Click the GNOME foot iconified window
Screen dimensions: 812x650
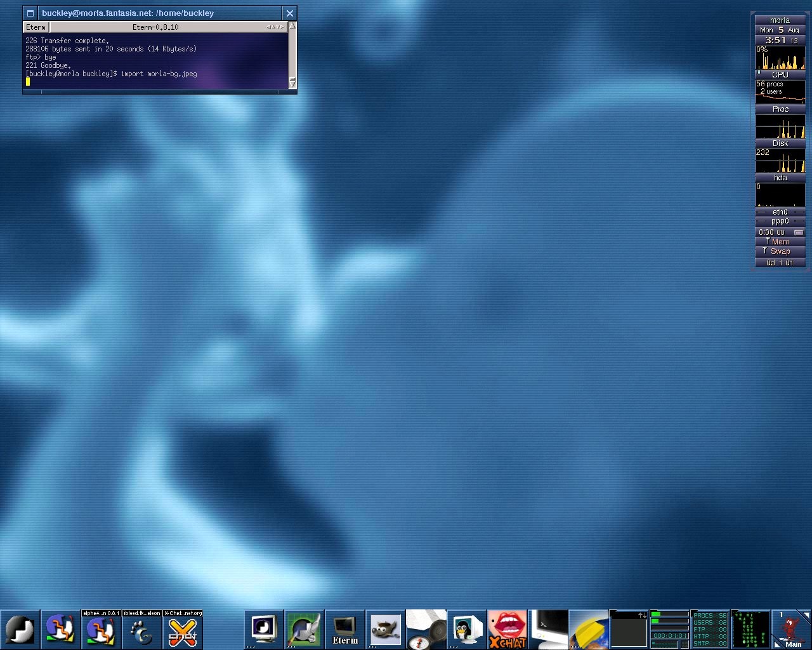(141, 632)
